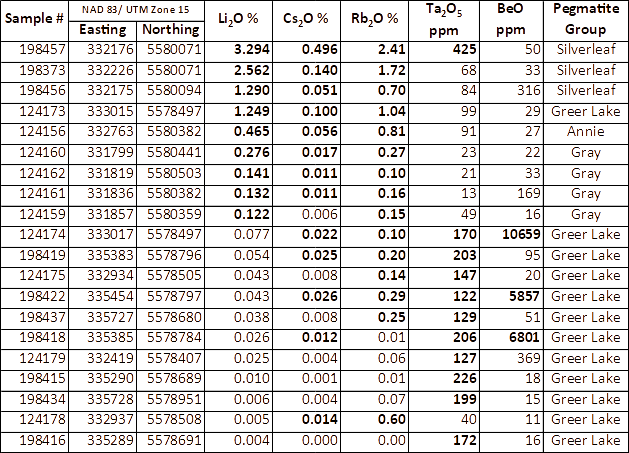Select sample number 198419
Viewport: 629px width, 453px height.
click(42, 255)
